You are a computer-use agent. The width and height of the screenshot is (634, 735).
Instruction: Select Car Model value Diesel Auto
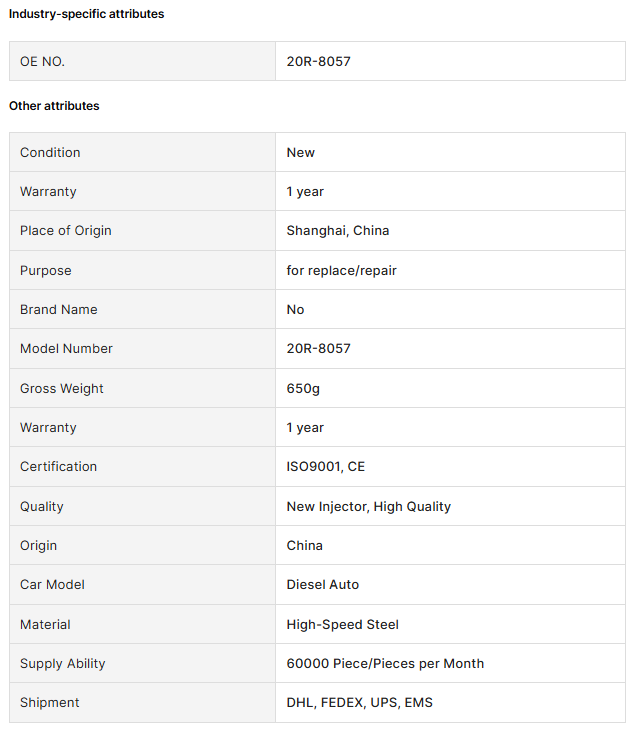322,585
